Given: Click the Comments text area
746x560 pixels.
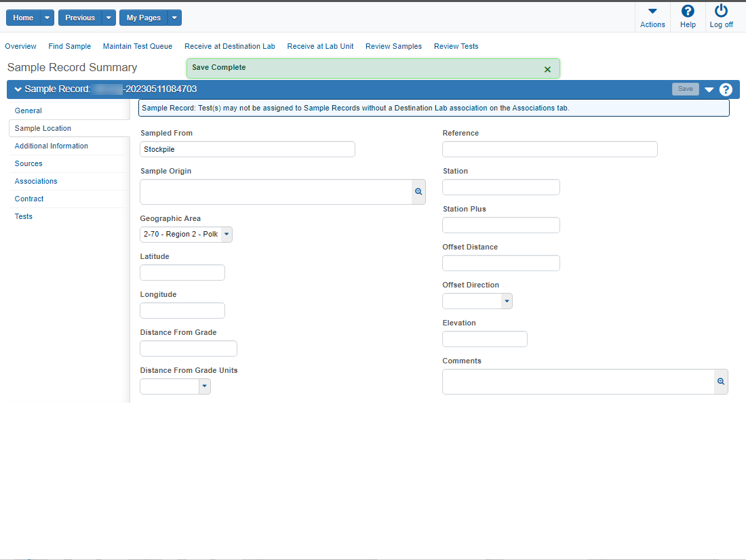Looking at the screenshot, I should point(578,382).
